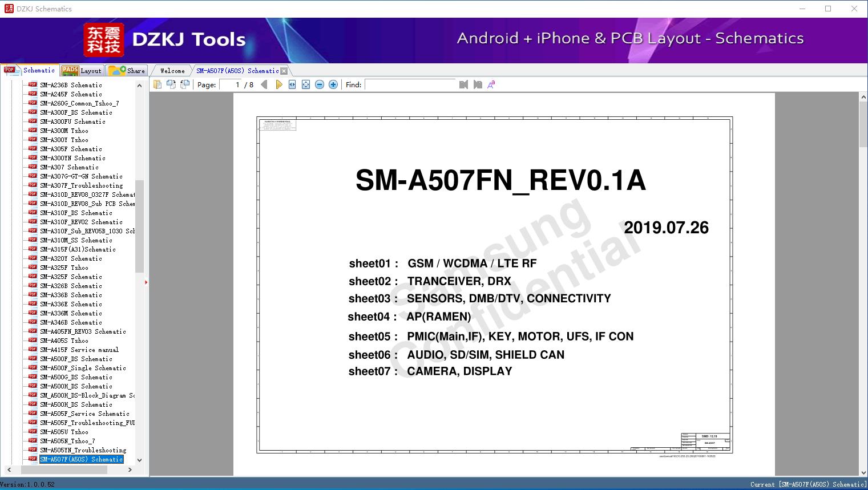Select SM-A300M Tshoo in the list
The image size is (868, 490).
64,131
